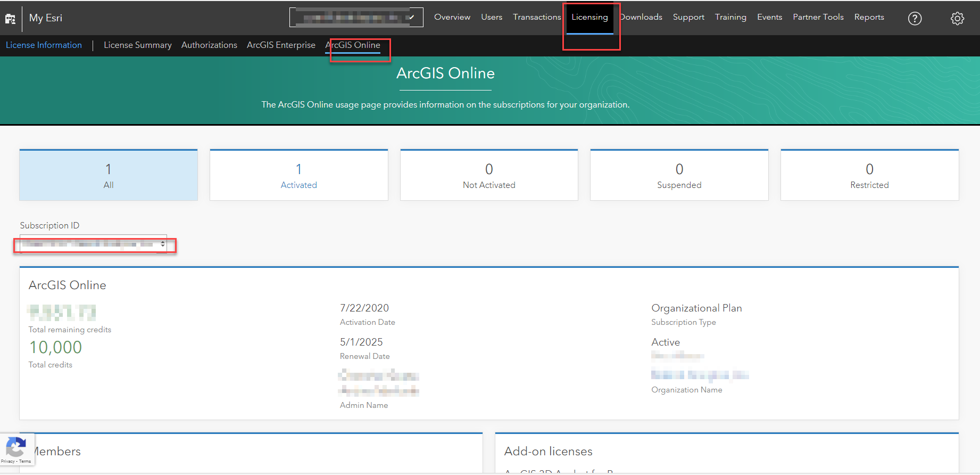Open the organization selector dropdown in header
This screenshot has width=980, height=475.
pyautogui.click(x=356, y=18)
